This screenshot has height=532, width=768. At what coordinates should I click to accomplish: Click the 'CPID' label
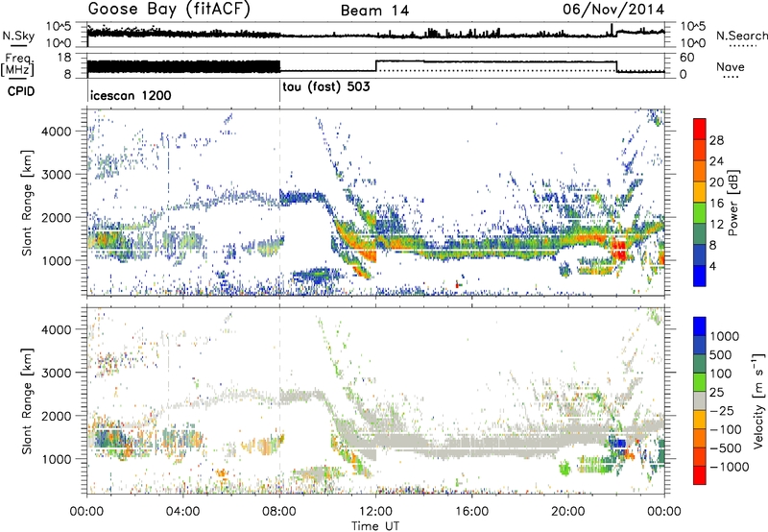[x=21, y=91]
